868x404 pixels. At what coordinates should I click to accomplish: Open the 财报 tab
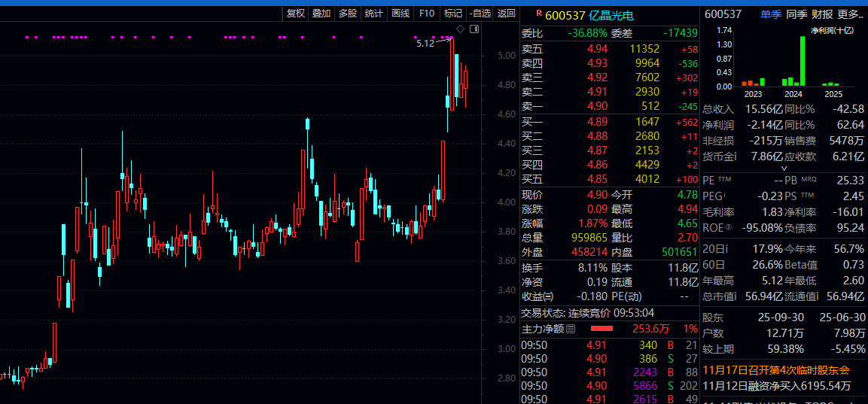point(823,14)
